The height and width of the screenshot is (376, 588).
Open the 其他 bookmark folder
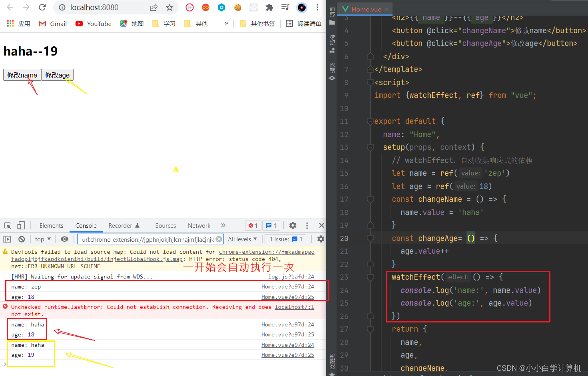196,24
